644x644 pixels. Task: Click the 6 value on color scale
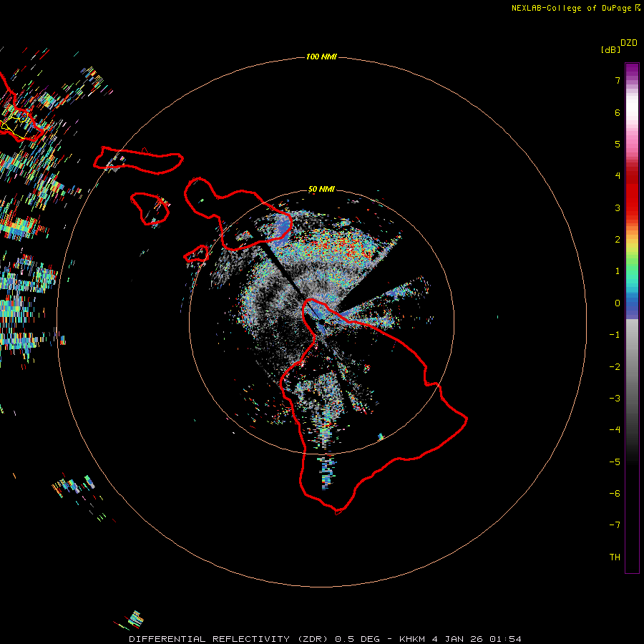618,113
